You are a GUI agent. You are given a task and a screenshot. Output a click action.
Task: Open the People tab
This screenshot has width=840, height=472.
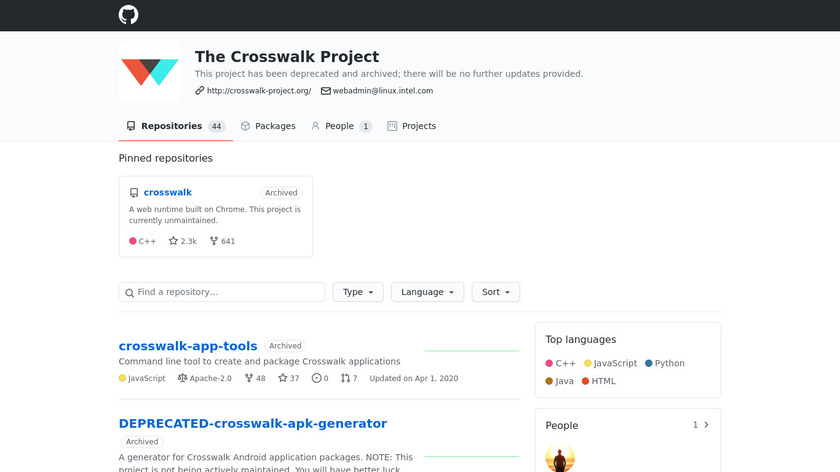point(340,126)
